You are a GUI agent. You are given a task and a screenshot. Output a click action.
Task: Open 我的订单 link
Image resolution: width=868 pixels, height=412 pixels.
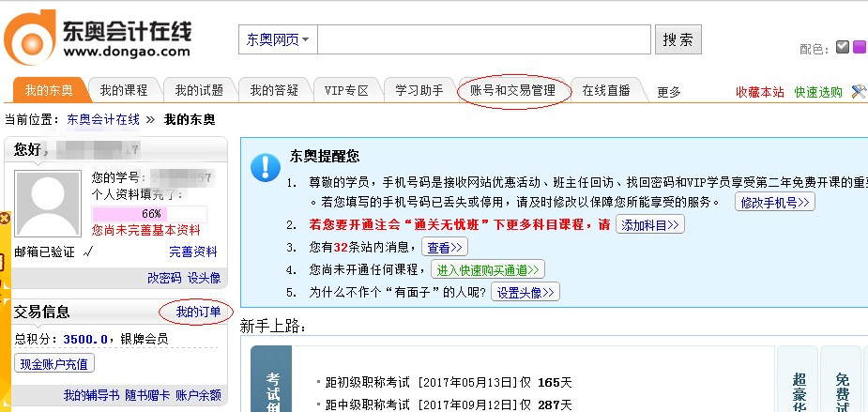(x=198, y=312)
